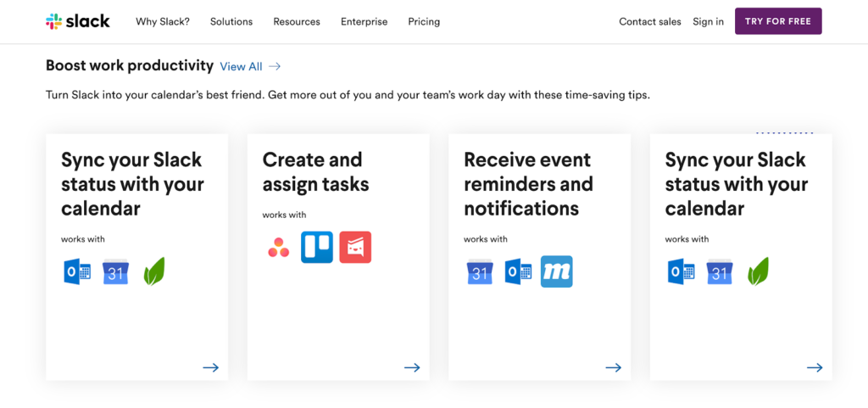
Task: Click Google Calendar icon in event reminders card
Action: (480, 271)
